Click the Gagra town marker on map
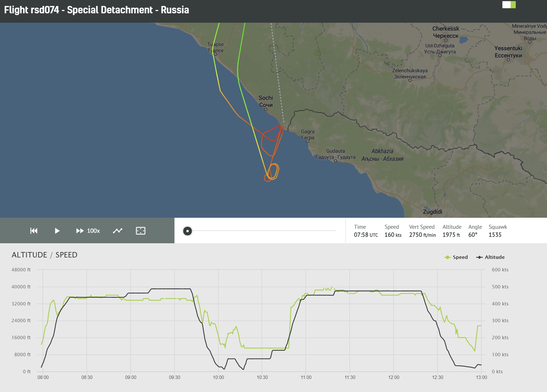This screenshot has height=392, width=547. click(x=307, y=141)
